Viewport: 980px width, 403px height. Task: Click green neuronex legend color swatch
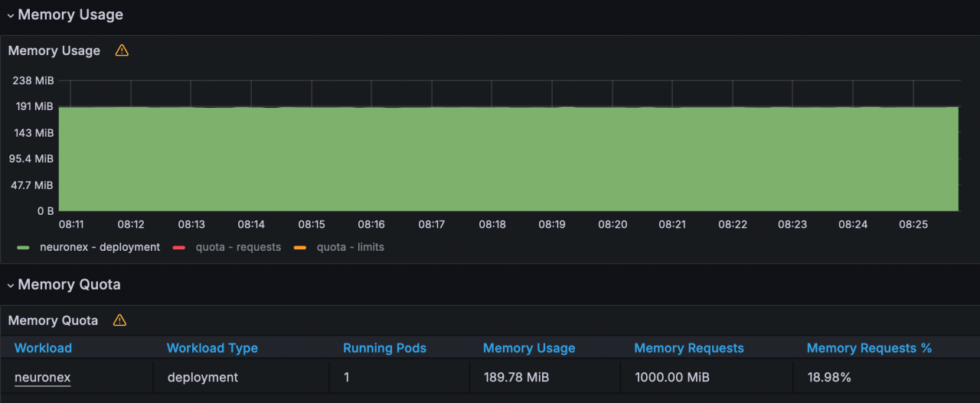coord(24,248)
